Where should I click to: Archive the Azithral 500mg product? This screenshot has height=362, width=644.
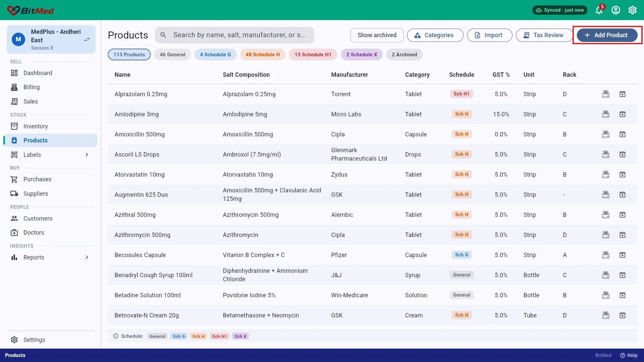(x=623, y=215)
